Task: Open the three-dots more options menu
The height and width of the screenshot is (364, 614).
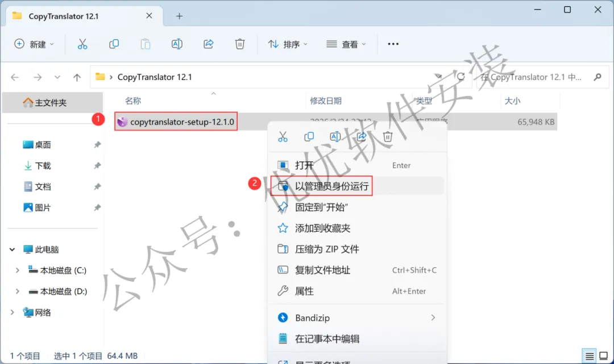Action: point(393,44)
